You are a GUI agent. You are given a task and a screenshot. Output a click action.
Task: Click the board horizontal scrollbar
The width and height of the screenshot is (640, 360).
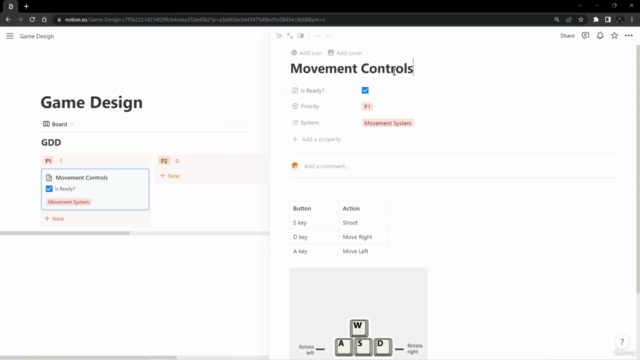[x=65, y=233]
